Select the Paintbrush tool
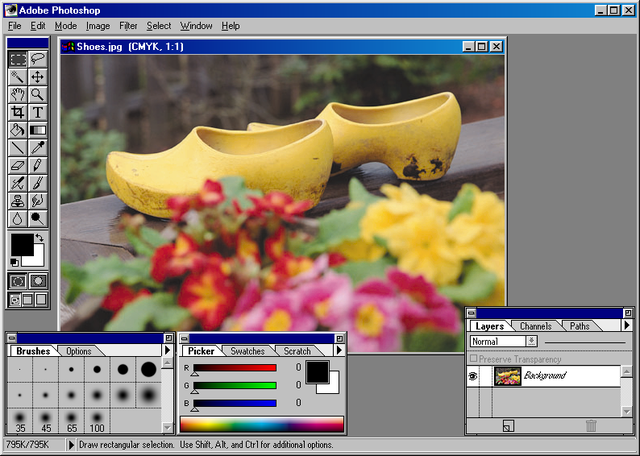 [x=38, y=183]
